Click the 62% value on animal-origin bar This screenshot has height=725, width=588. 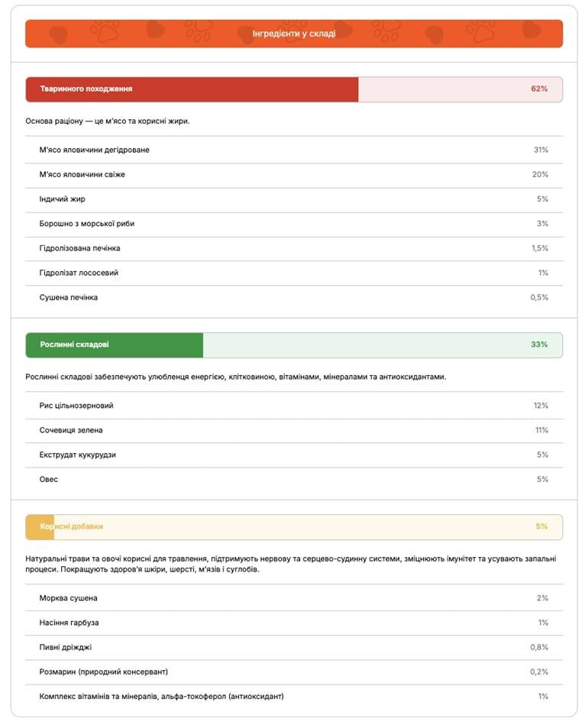pos(539,89)
